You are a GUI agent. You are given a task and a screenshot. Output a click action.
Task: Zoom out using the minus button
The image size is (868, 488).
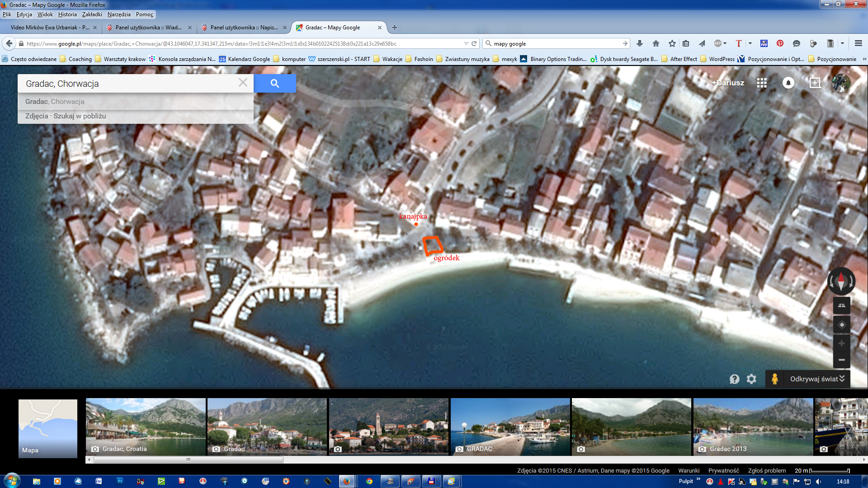pyautogui.click(x=841, y=360)
